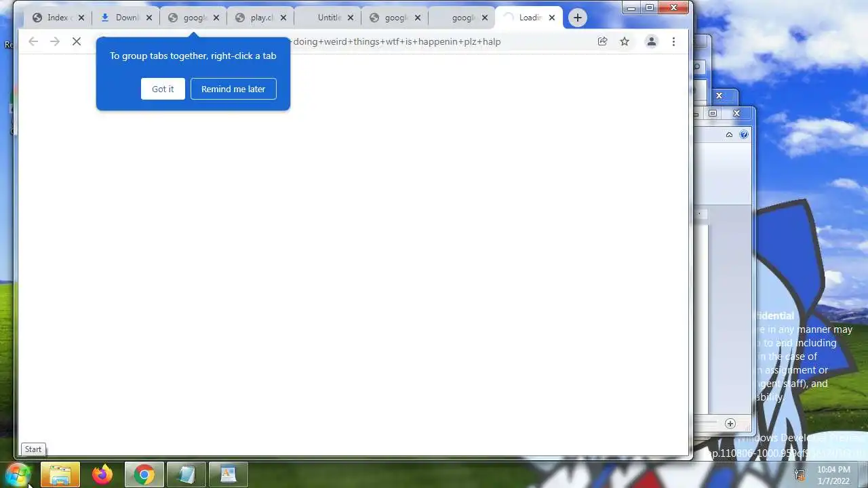Maximize the Chrome window
868x488 pixels.
tap(649, 7)
